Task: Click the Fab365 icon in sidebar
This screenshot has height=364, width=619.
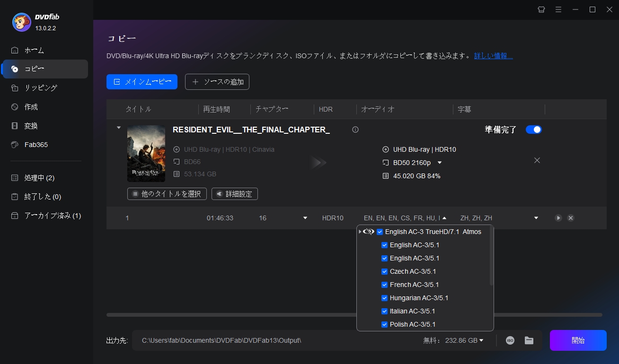Action: click(x=15, y=145)
